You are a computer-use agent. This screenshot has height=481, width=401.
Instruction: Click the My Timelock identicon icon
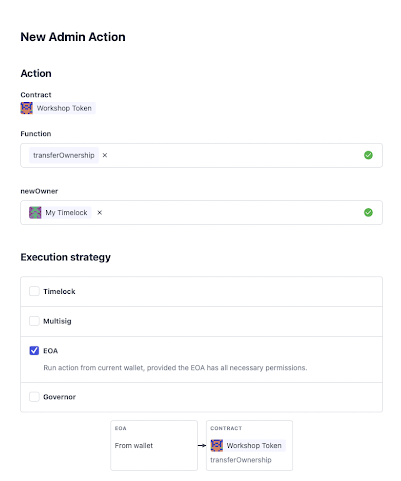(35, 213)
